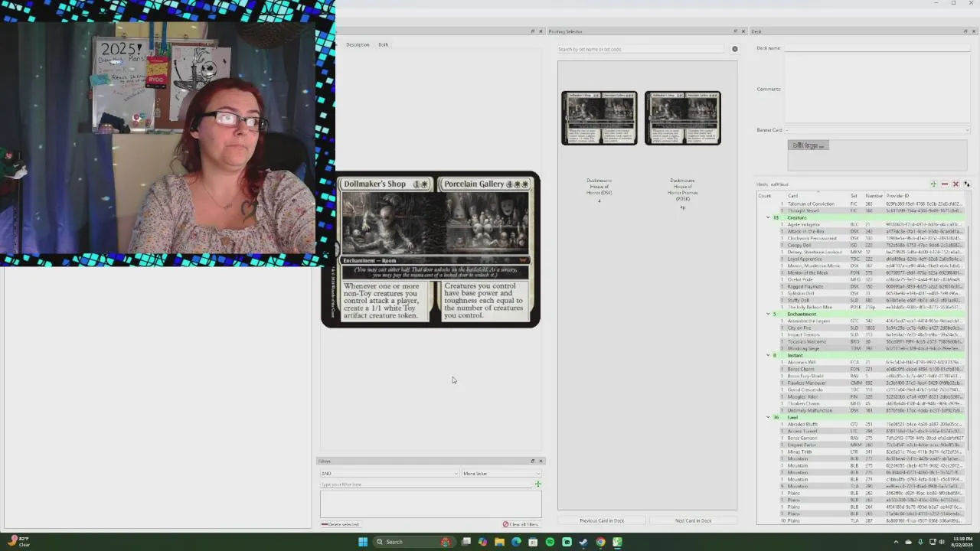Viewport: 980px width, 551px height.
Task: Open Google Chrome from taskbar
Action: [x=600, y=542]
